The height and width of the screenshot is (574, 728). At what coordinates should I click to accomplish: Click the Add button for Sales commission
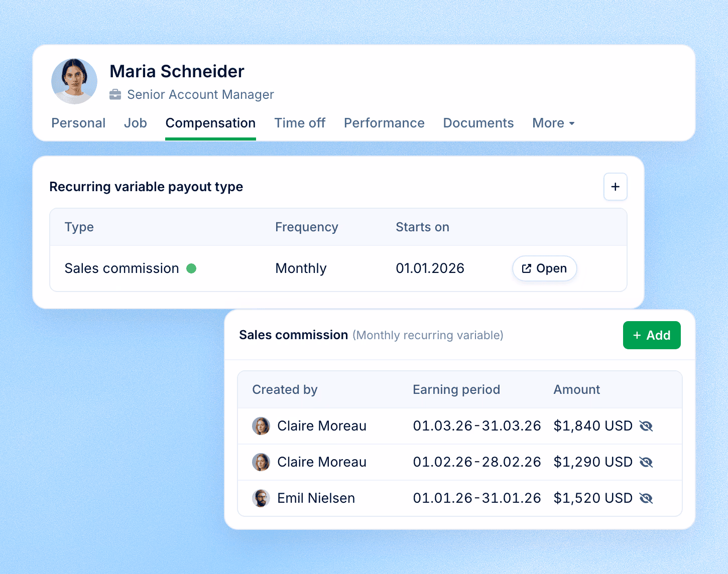[652, 335]
